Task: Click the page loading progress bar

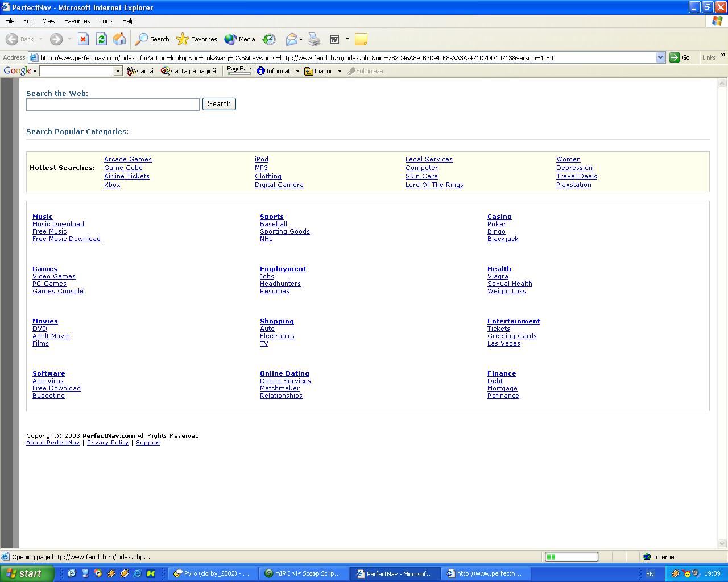Action: pyautogui.click(x=572, y=557)
